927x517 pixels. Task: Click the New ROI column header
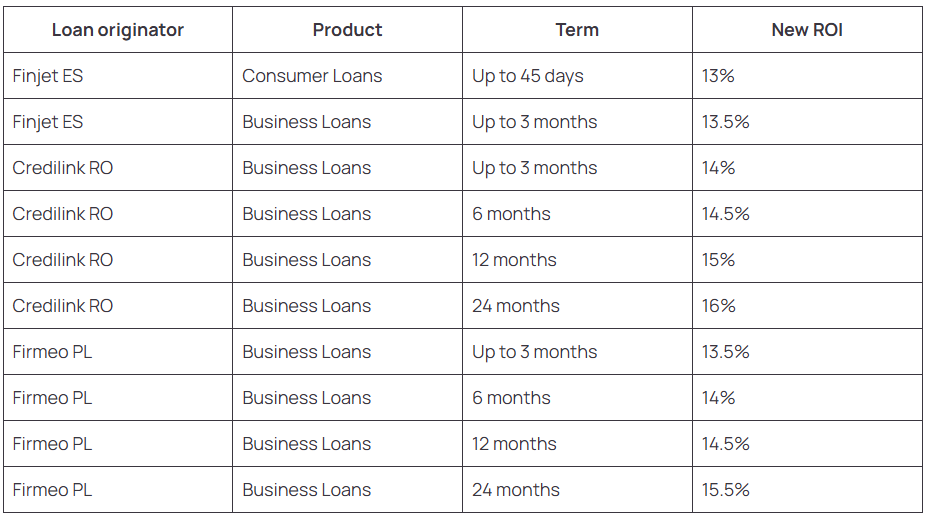[807, 30]
